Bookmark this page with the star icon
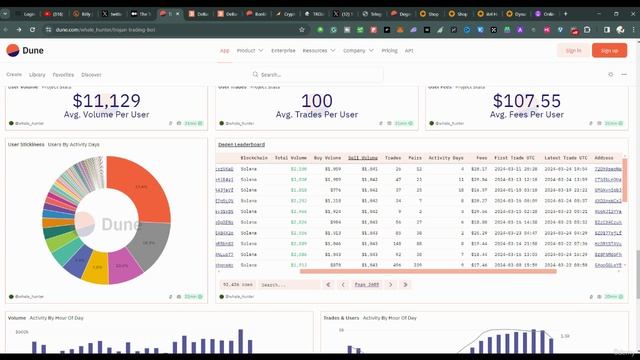 point(302,30)
